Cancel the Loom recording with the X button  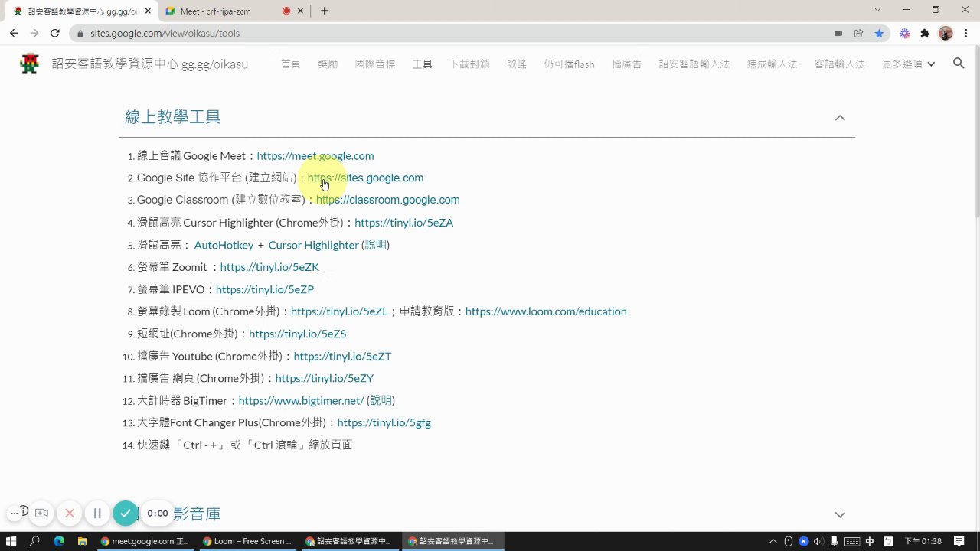[69, 513]
